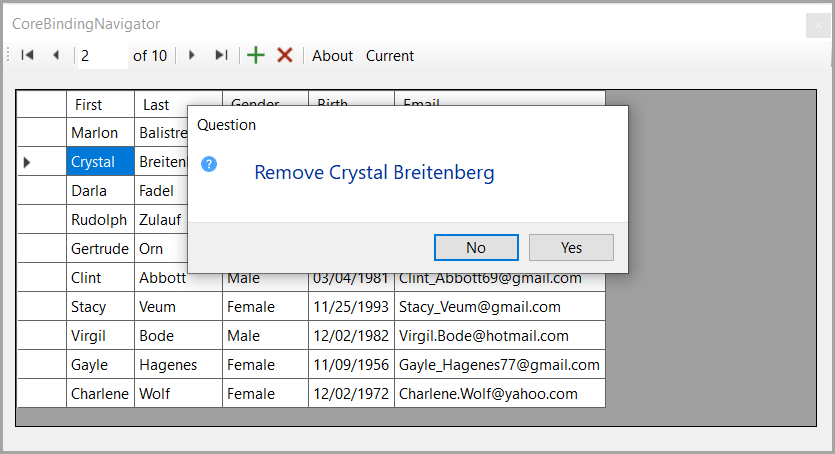835x454 pixels.
Task: Select the Orn last name cell
Action: 161,249
